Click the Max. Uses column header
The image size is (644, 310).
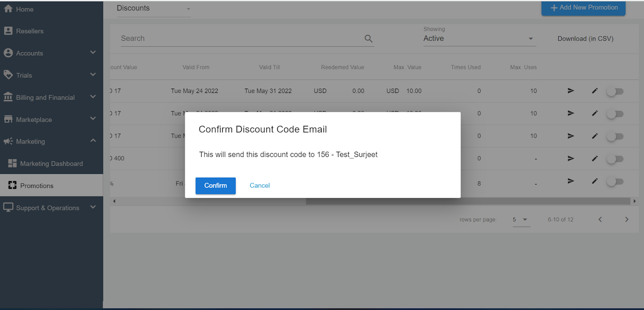[523, 67]
